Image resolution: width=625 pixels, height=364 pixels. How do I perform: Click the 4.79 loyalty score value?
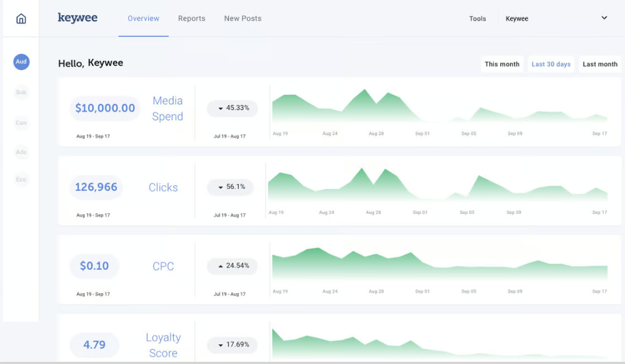95,345
